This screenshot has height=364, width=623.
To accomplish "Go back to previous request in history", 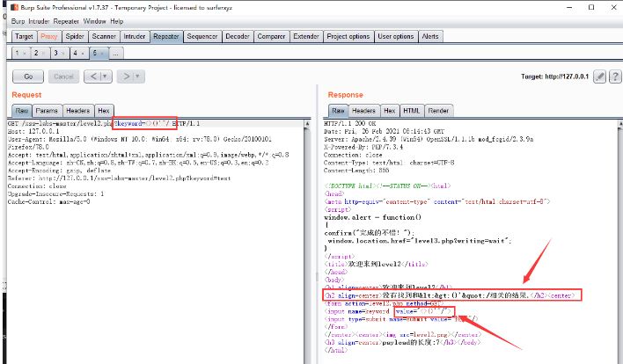I will [x=93, y=76].
